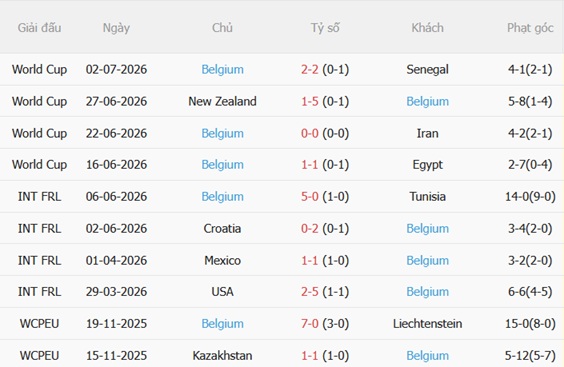The width and height of the screenshot is (564, 367).
Task: Select the 5-0 score versus Tunisia
Action: [309, 197]
